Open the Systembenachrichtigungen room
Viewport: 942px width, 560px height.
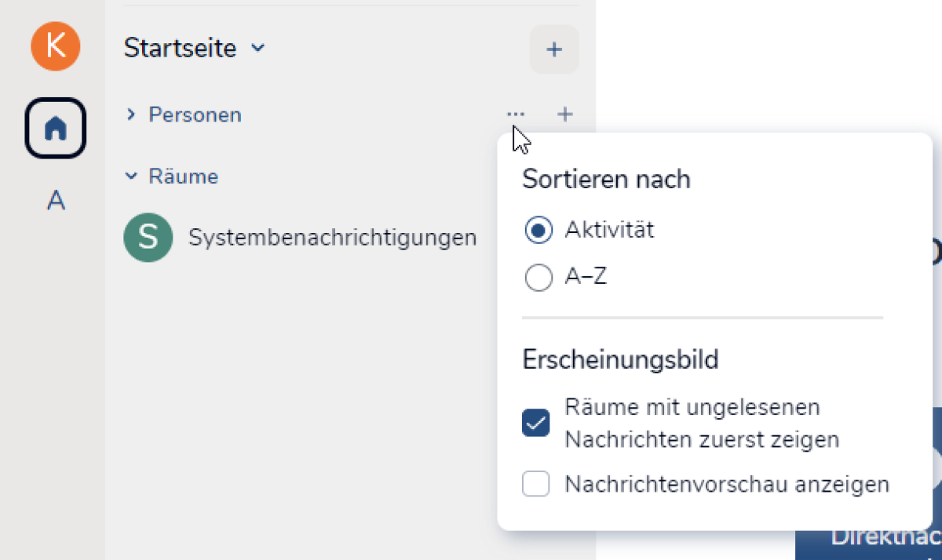pyautogui.click(x=332, y=238)
